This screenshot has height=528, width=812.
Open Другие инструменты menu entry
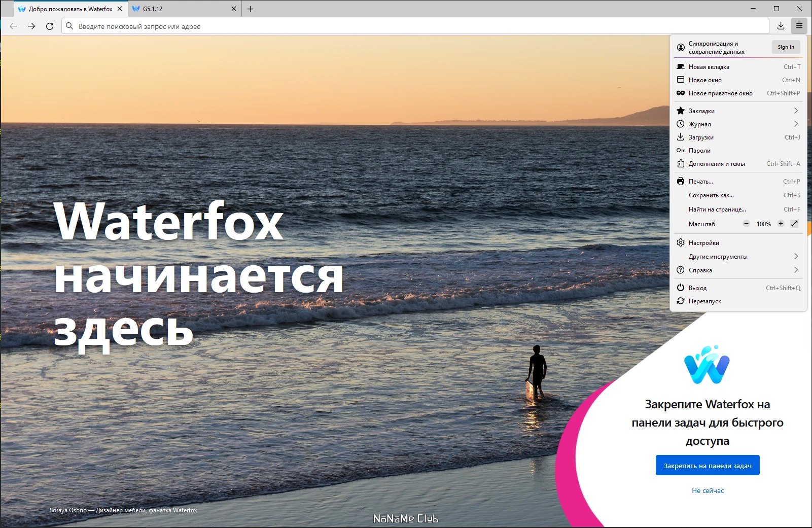[738, 257]
